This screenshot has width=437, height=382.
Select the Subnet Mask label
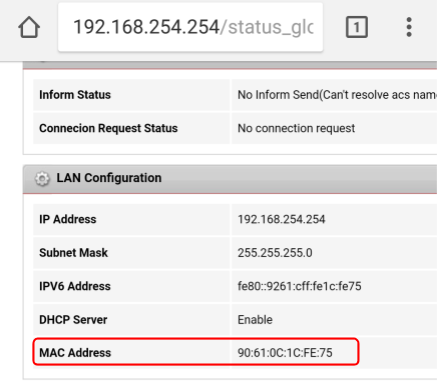point(73,253)
